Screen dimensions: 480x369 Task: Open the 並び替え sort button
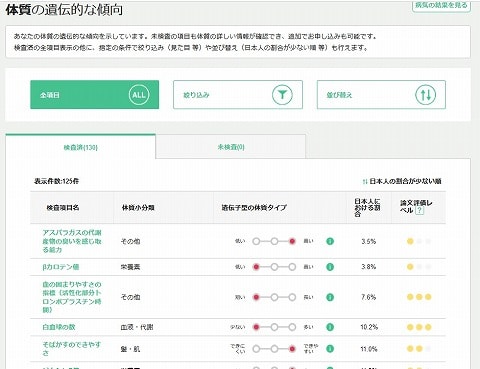pos(381,95)
